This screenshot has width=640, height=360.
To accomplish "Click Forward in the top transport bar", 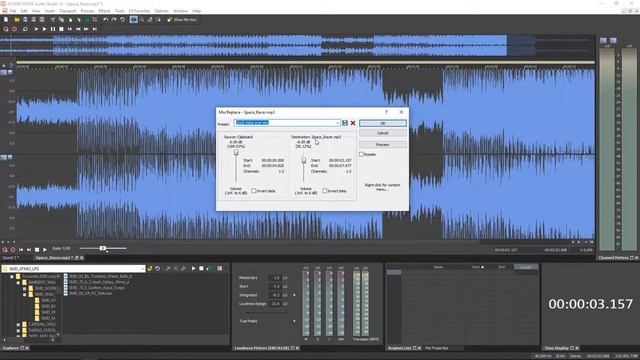I will tap(86, 29).
